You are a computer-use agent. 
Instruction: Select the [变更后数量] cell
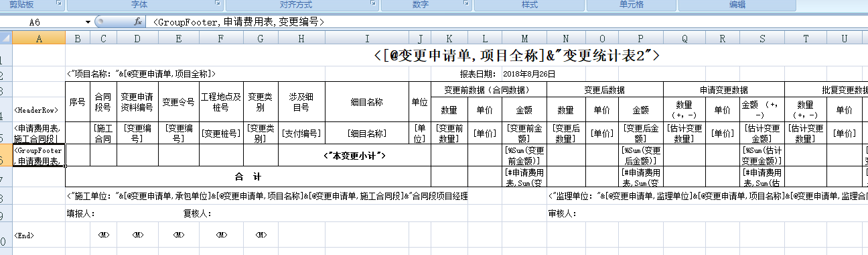point(566,133)
